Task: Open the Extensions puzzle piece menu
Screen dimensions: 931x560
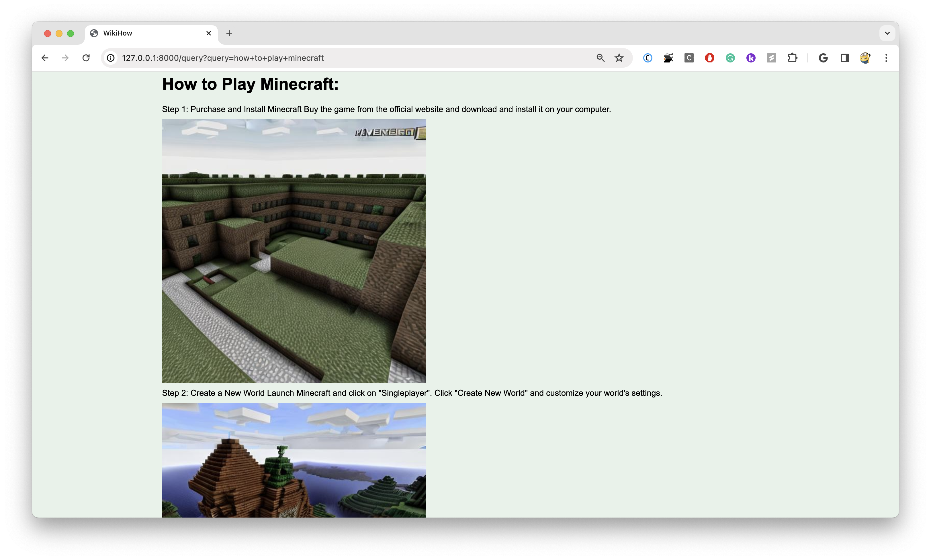Action: (793, 58)
